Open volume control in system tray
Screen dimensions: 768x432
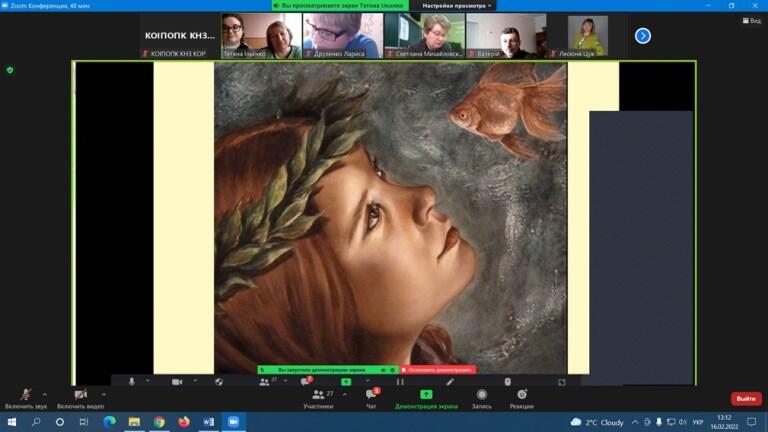pyautogui.click(x=682, y=422)
